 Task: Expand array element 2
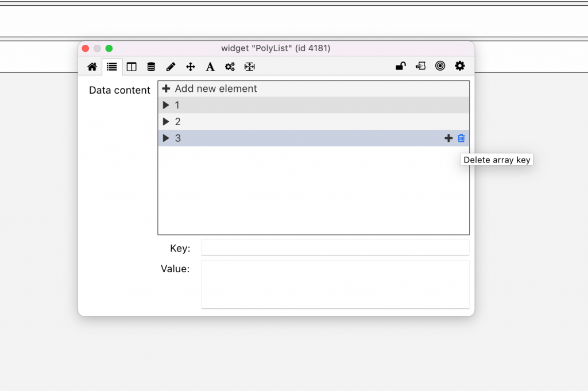[x=166, y=122]
